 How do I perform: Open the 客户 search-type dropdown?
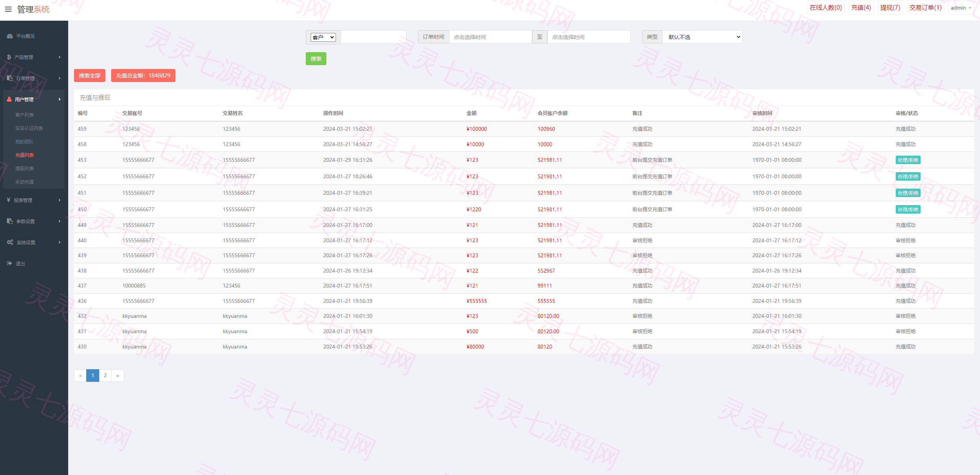click(x=323, y=37)
